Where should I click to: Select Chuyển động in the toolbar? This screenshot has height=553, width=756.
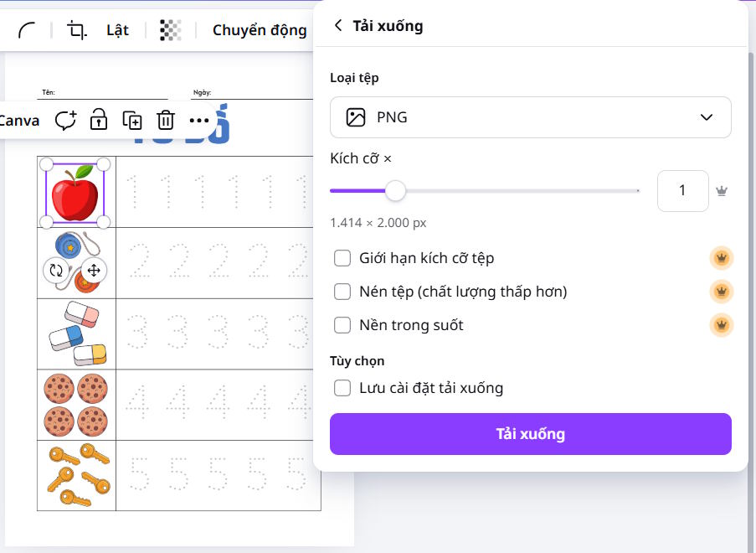[259, 30]
